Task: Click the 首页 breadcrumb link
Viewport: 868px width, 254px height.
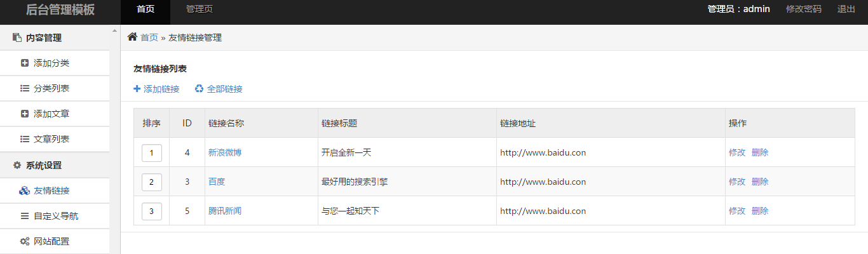Action: coord(149,37)
